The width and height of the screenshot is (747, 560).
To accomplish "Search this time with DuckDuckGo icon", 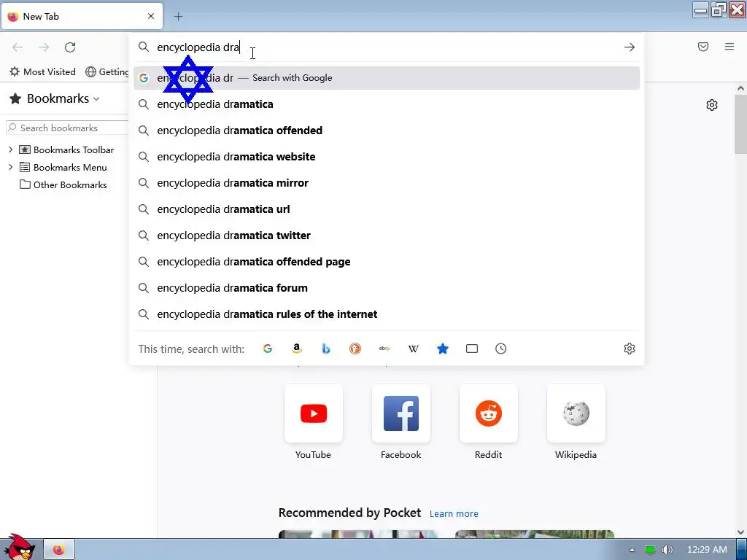I will coord(355,349).
